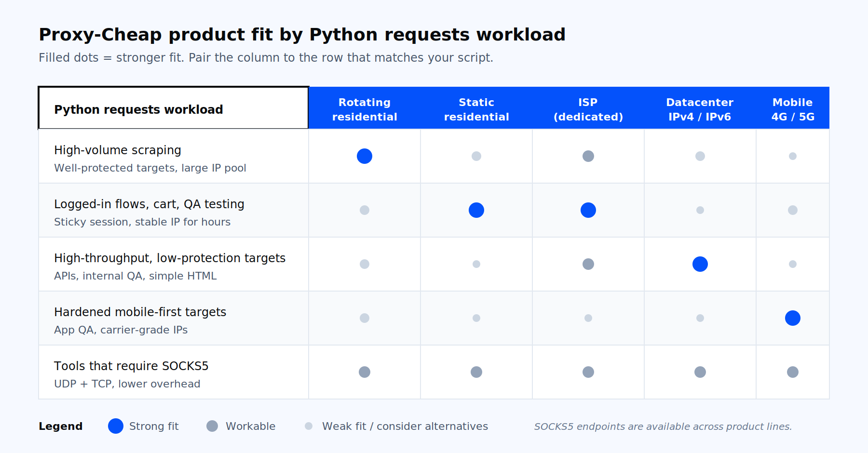
Task: Click 'APIs, internal QA, simple HTML' text
Action: [x=136, y=276]
